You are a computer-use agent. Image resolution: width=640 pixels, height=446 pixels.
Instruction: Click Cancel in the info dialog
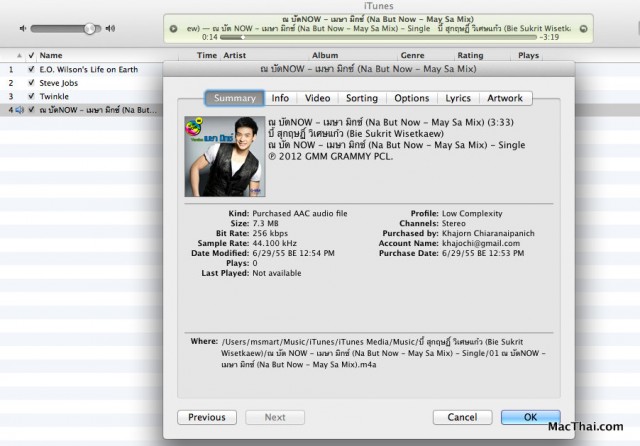coord(462,417)
